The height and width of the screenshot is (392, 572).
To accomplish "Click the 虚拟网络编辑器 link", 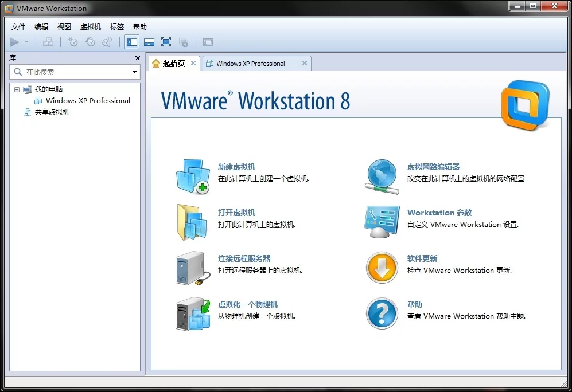I will 433,167.
